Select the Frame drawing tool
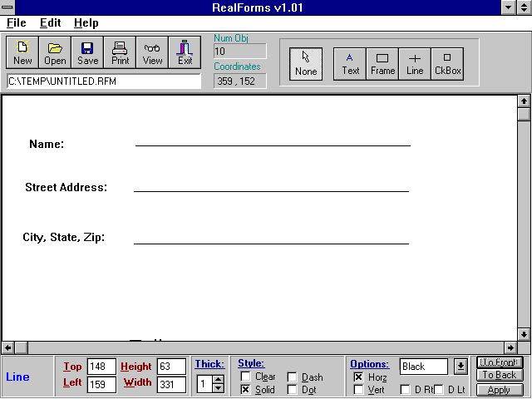This screenshot has height=399, width=532. pyautogui.click(x=382, y=63)
